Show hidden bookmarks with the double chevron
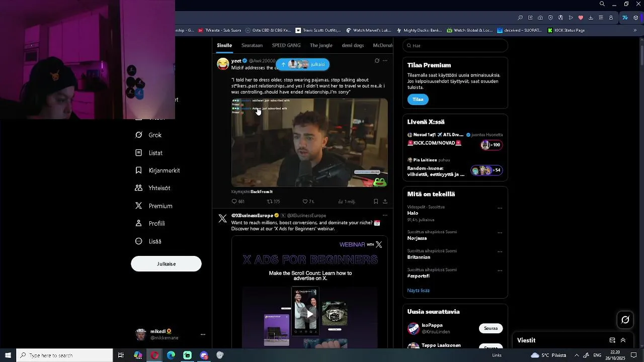 click(635, 30)
